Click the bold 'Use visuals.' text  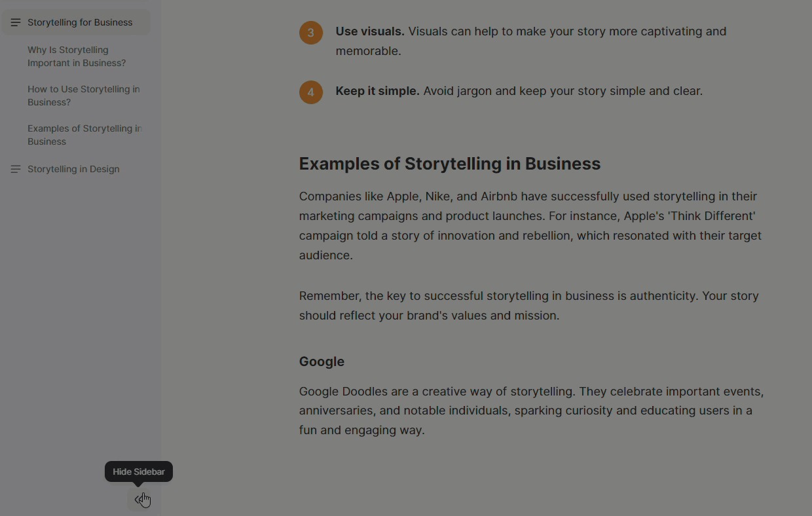coord(370,31)
